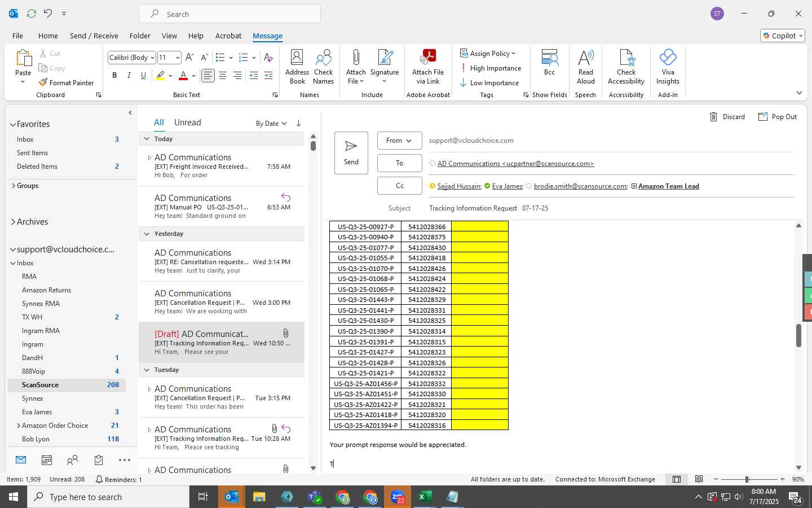This screenshot has width=812, height=508.
Task: Open the font size dropdown
Action: [x=178, y=58]
